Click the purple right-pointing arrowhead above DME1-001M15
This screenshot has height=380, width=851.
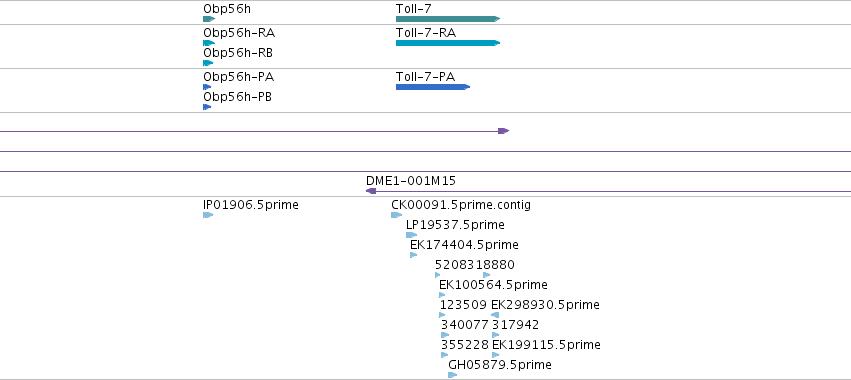(504, 131)
